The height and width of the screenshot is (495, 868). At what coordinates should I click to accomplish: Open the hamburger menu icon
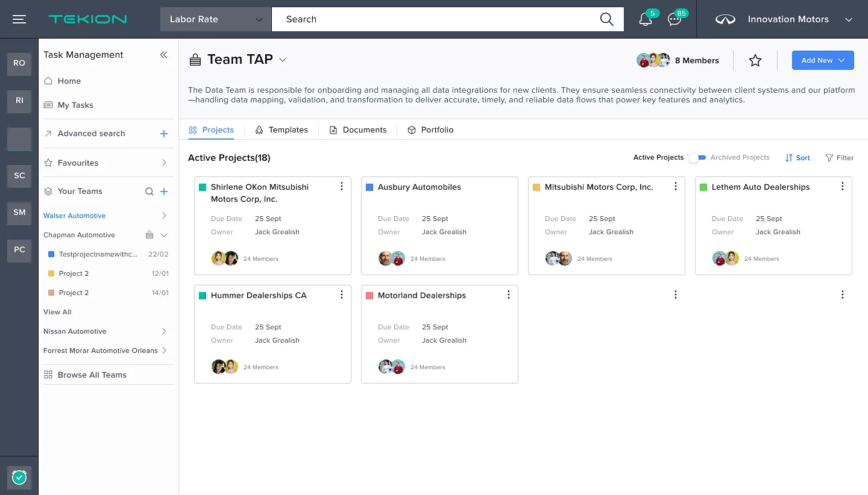tap(19, 19)
